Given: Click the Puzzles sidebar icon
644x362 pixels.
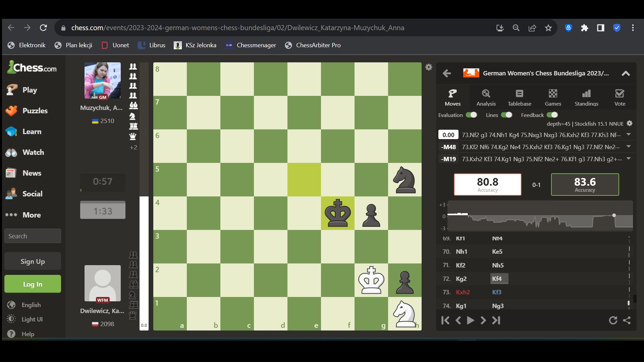Looking at the screenshot, I should (x=11, y=111).
